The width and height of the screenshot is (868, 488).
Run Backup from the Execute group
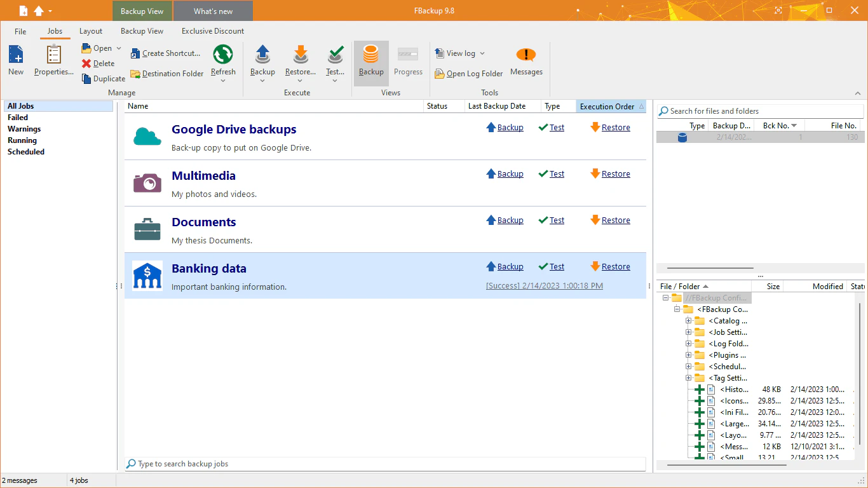tap(262, 62)
